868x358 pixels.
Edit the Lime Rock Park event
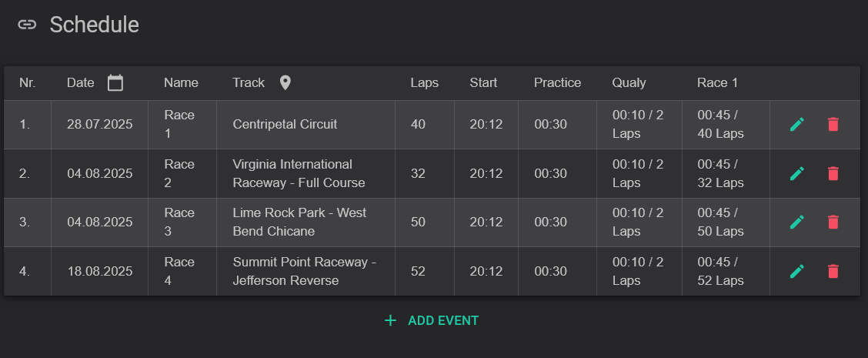coord(796,222)
